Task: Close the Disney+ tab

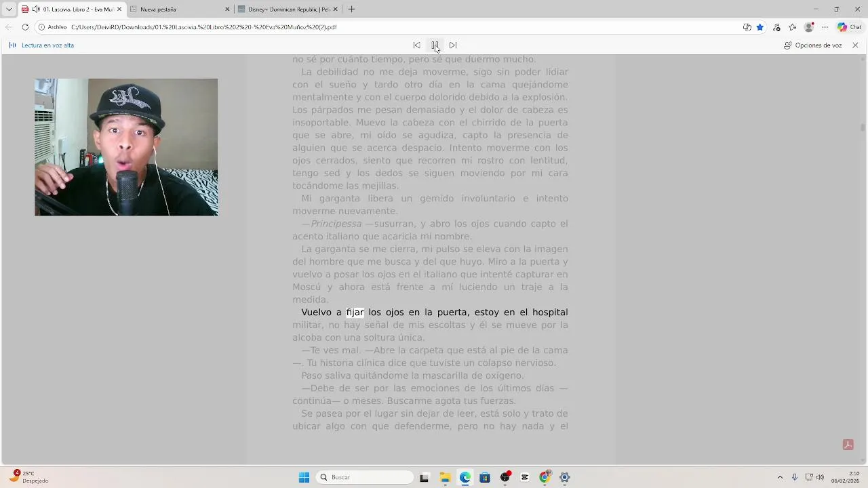Action: [335, 9]
